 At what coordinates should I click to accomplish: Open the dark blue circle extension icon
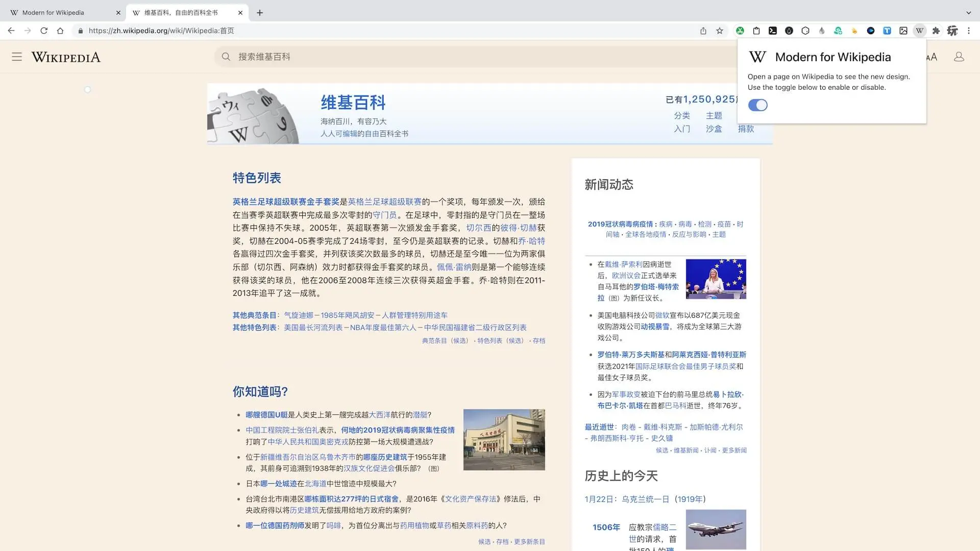871,31
